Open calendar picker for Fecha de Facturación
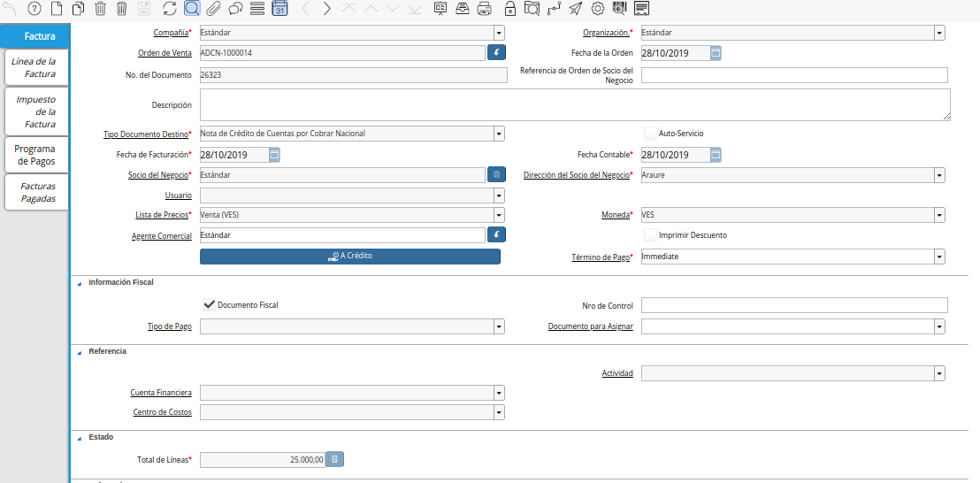Viewport: 980px width, 483px height. [274, 155]
